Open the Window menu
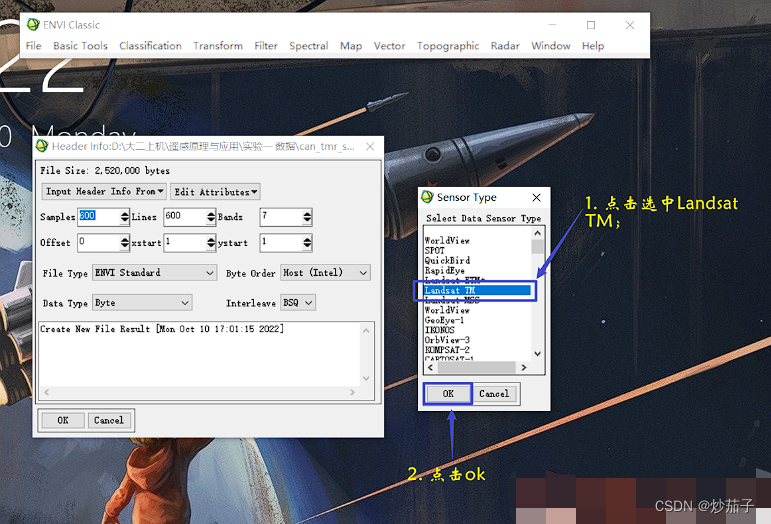 click(x=551, y=46)
